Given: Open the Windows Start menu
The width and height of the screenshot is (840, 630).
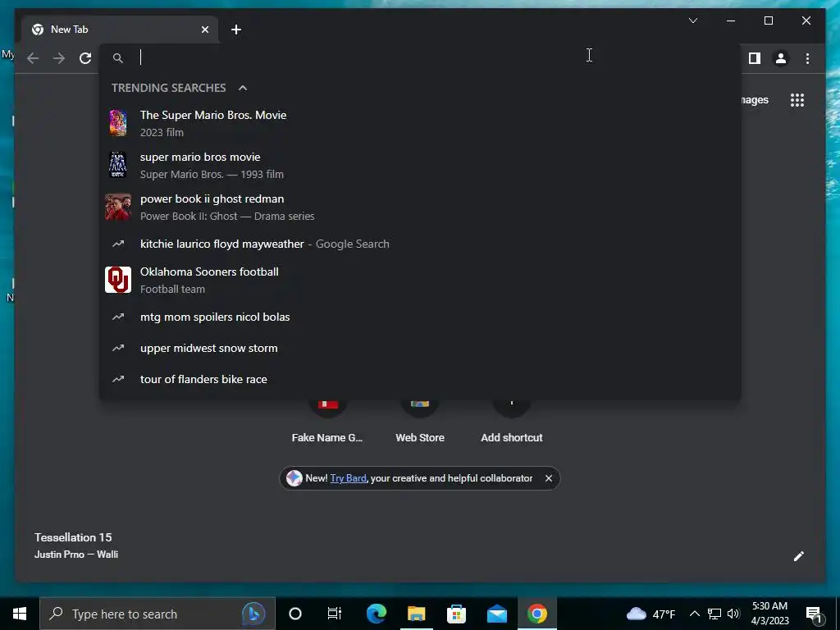Looking at the screenshot, I should pos(20,614).
